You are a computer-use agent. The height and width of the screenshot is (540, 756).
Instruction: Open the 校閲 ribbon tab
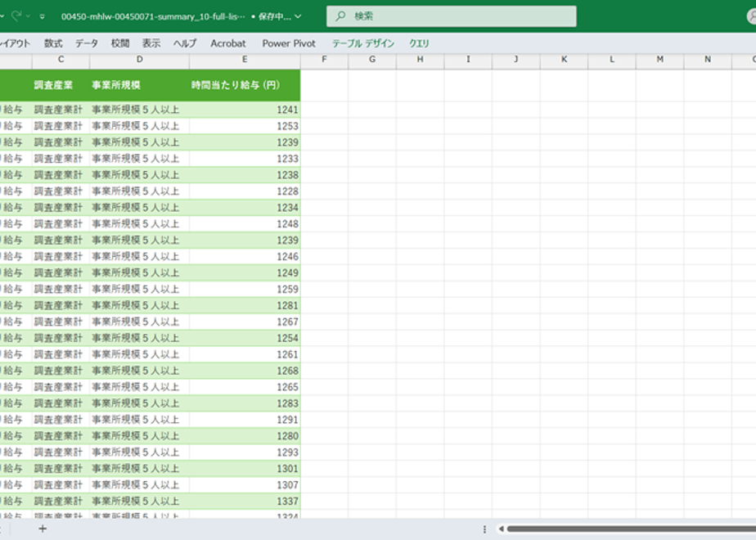click(x=120, y=43)
